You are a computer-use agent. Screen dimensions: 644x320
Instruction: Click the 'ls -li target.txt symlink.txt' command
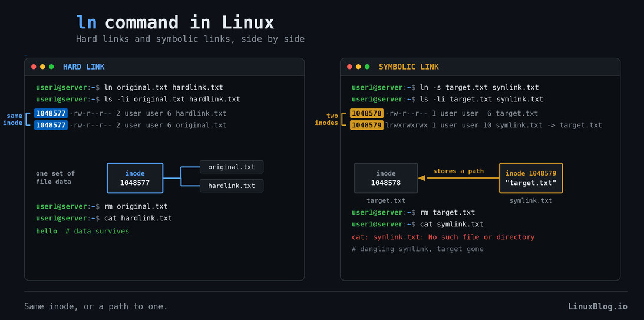click(481, 100)
